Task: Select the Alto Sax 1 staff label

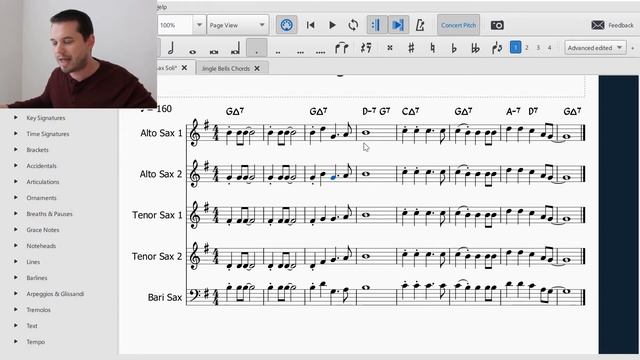Action: point(161,133)
